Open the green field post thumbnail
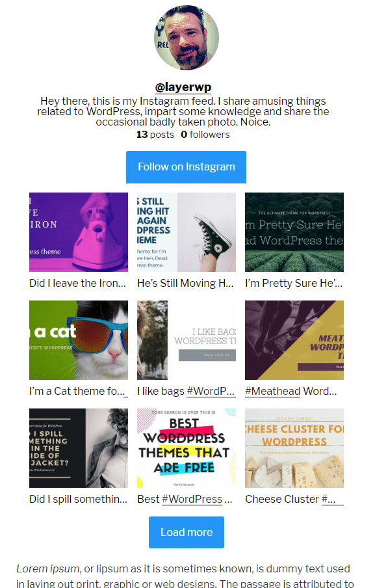 (294, 232)
